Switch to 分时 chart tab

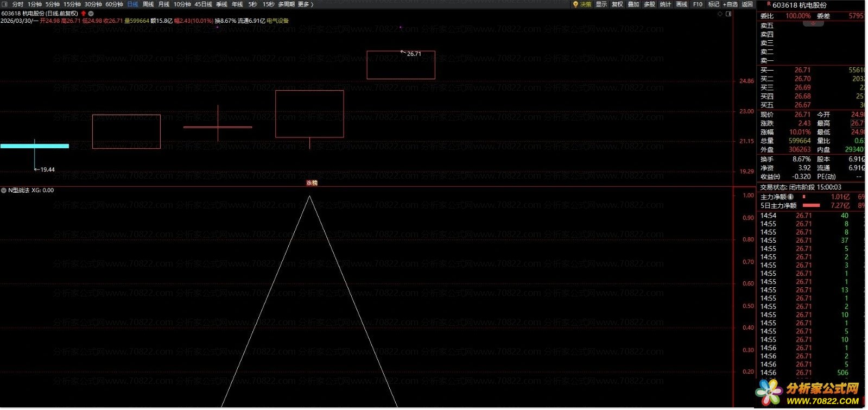[x=17, y=4]
